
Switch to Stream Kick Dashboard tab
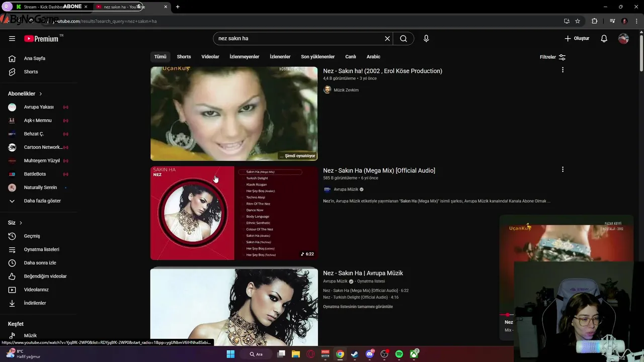[51, 7]
